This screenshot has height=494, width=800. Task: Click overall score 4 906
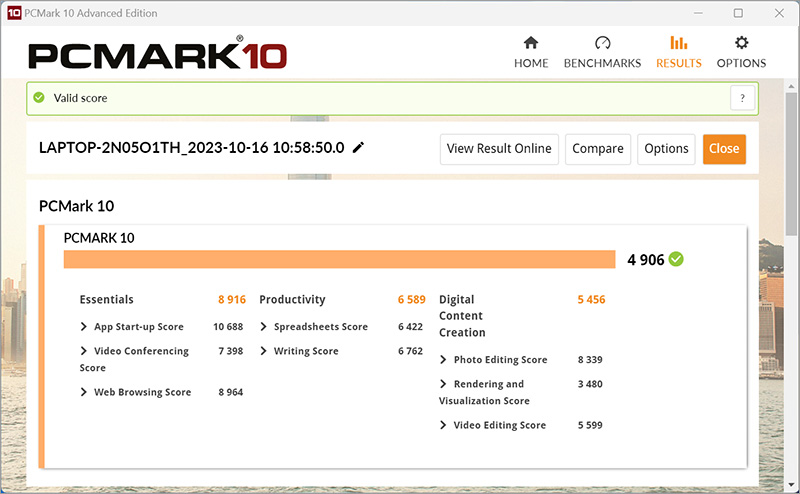click(x=645, y=260)
